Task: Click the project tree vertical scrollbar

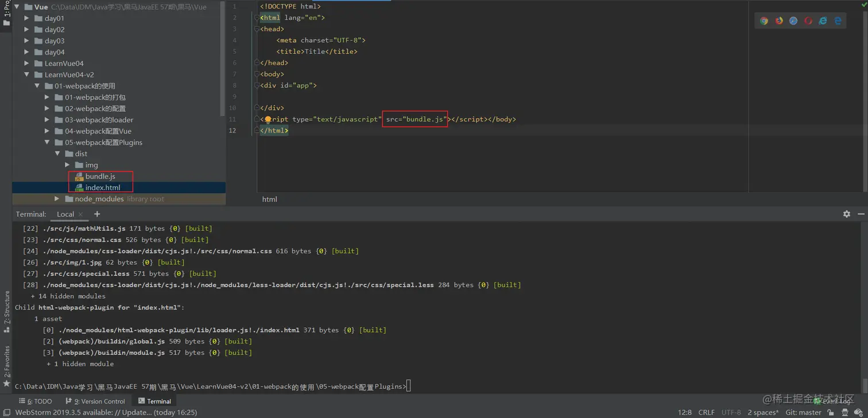Action: point(223,57)
